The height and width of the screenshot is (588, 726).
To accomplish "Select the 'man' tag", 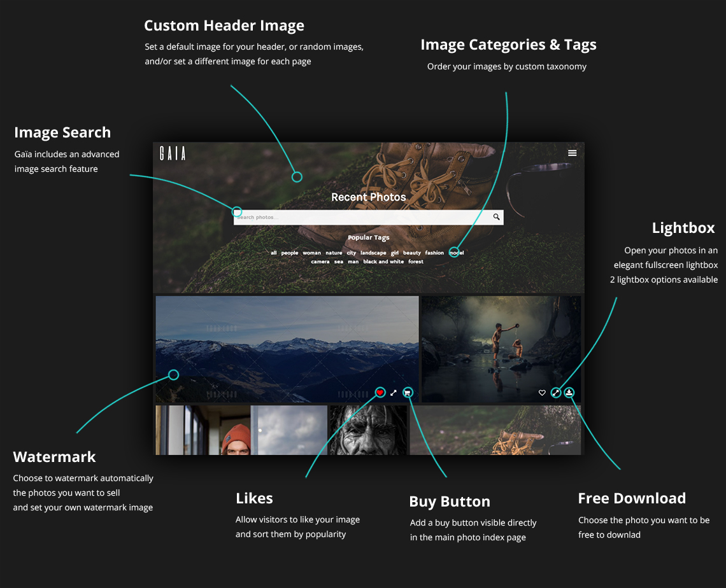I will (x=353, y=262).
